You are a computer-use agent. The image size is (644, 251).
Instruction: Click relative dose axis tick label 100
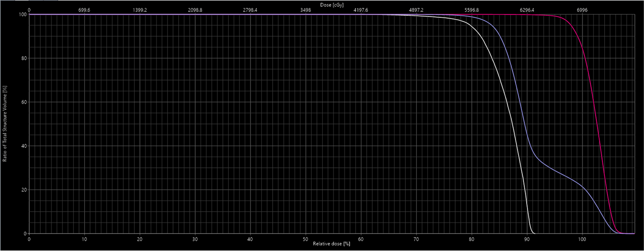click(582, 239)
